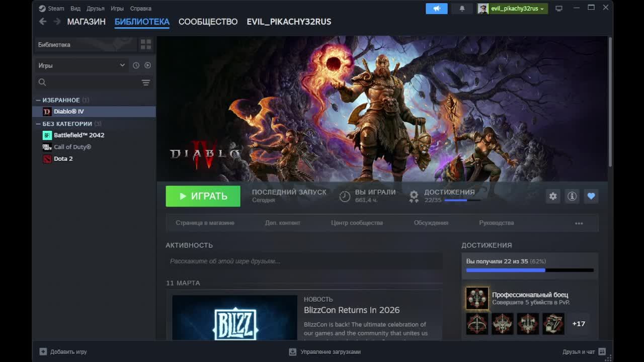Go to БИБЛИОТЕКА tab
Screen dimensions: 644x362
pos(142,22)
